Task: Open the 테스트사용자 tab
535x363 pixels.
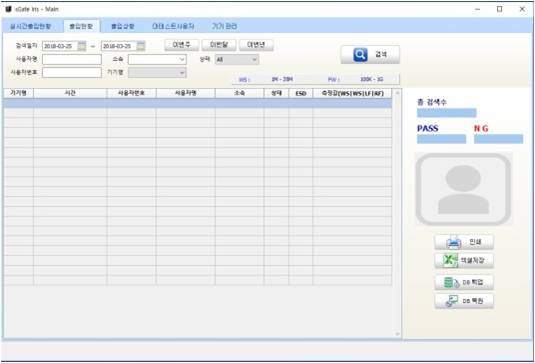Action: pyautogui.click(x=173, y=26)
